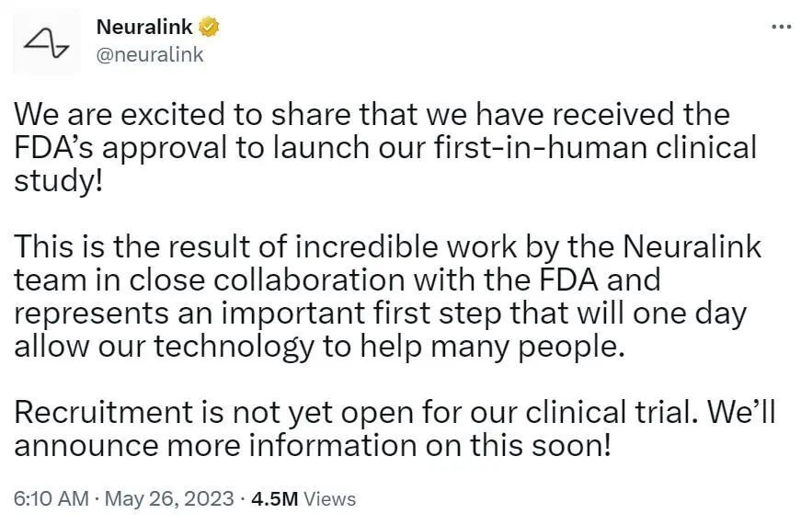Click the 6:10 AM timestamp
Viewport: 812px width, 525px height.
tap(51, 498)
